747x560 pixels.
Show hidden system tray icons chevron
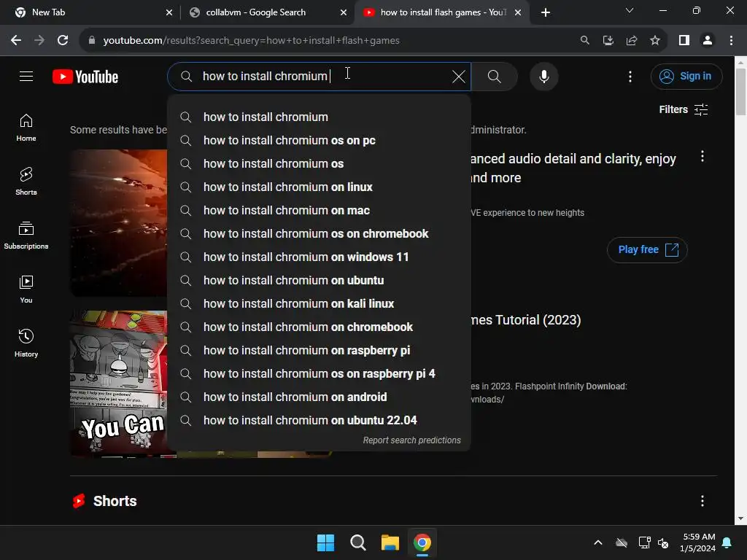click(598, 542)
